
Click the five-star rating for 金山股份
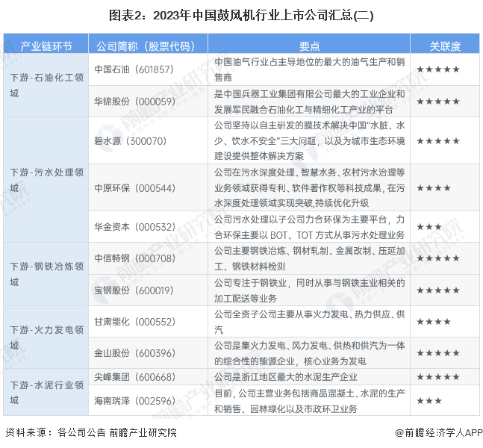pos(438,353)
